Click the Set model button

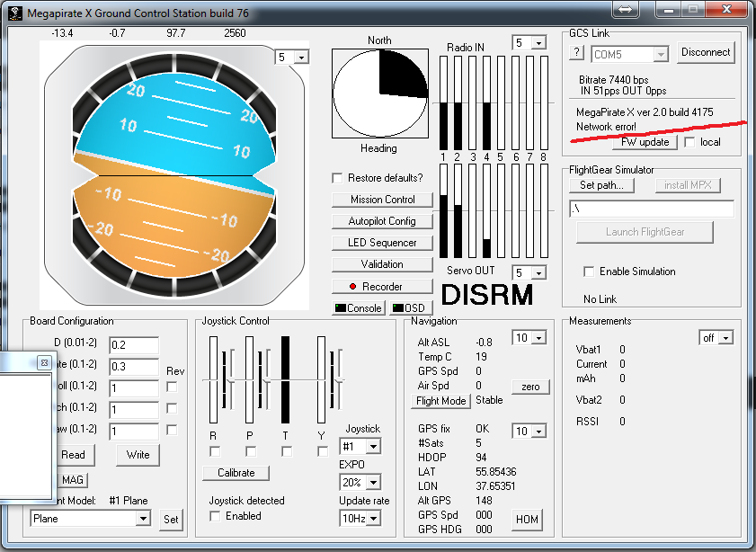(171, 520)
